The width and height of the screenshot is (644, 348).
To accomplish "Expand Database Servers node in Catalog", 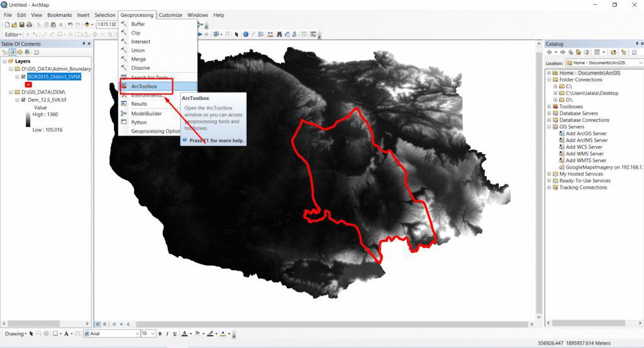I will (549, 113).
